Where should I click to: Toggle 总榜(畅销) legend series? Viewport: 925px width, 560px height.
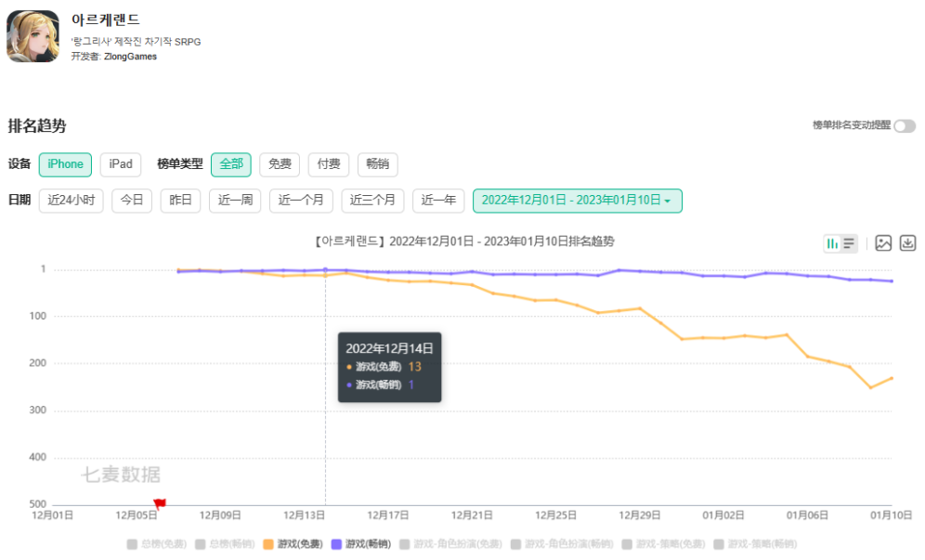(225, 544)
